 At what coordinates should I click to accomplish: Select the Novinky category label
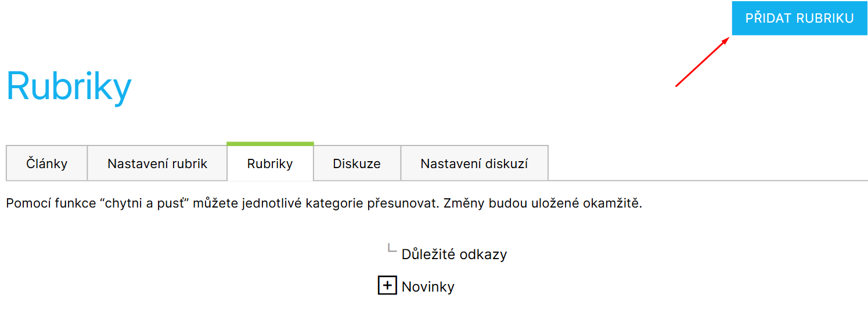(x=428, y=286)
